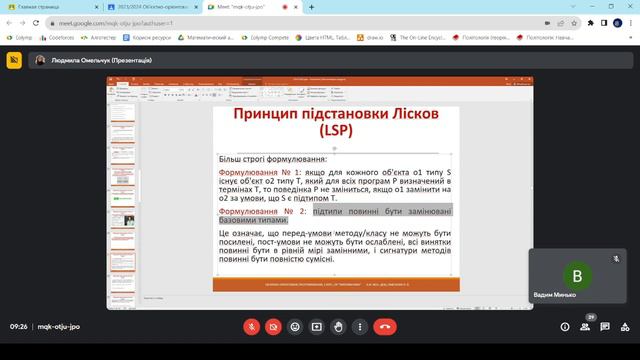Bookmark this page with the star
This screenshot has width=640, height=360.
(x=574, y=23)
